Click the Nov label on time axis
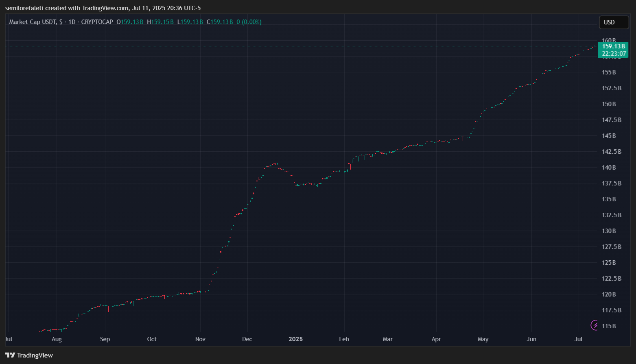 [200, 339]
